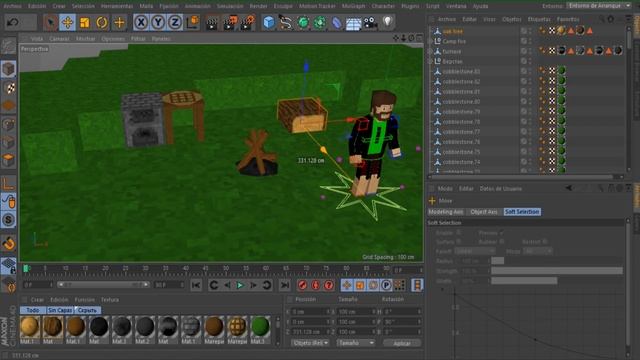
Task: Add a Camera object
Action: coord(371,23)
